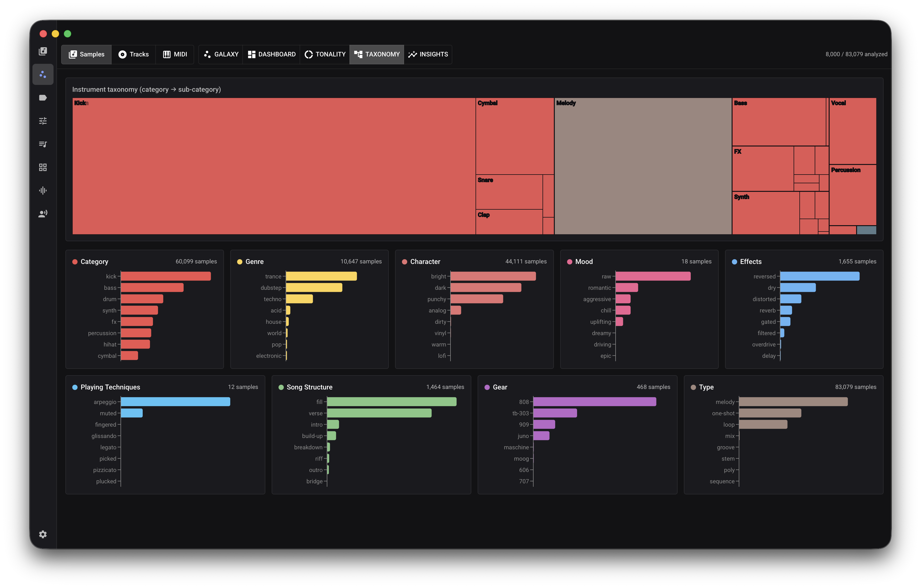Click the trance bar in Genre chart
The height and width of the screenshot is (588, 921).
(x=321, y=276)
